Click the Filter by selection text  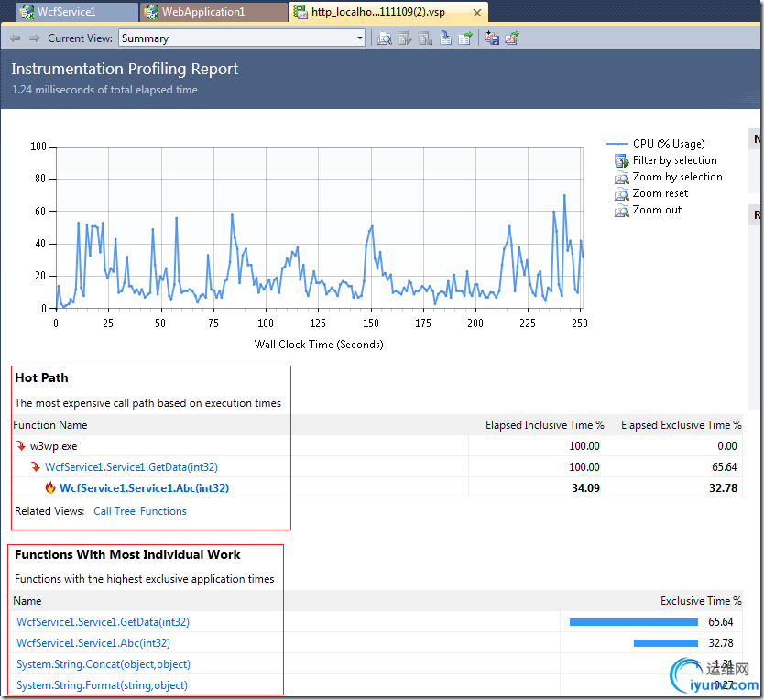click(675, 160)
